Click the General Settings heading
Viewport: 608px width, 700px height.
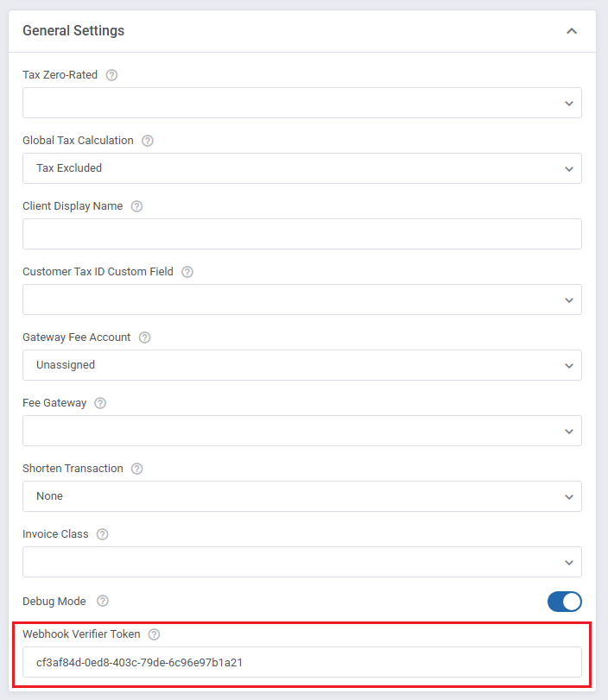73,30
